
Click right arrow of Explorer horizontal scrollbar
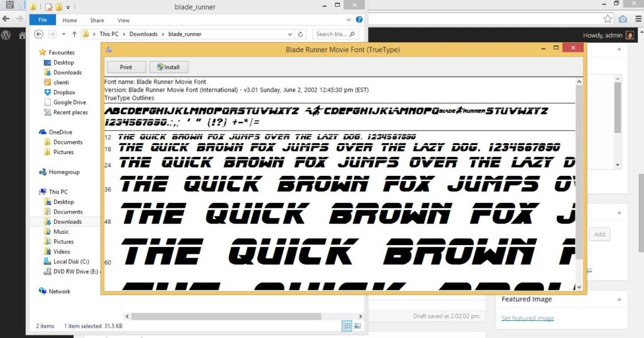tap(360, 316)
